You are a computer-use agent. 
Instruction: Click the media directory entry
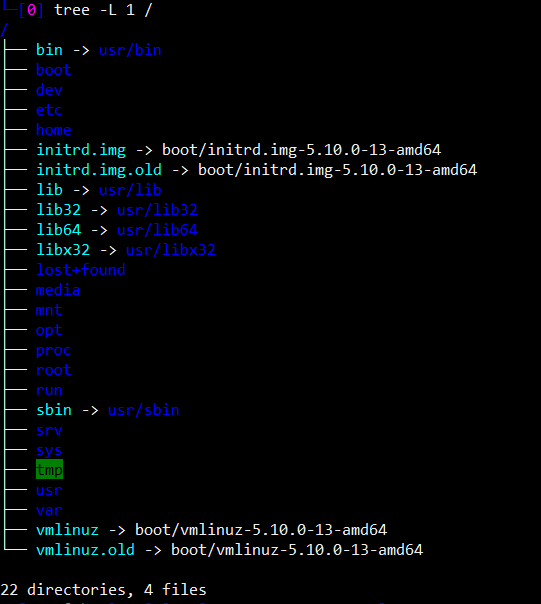pos(58,290)
